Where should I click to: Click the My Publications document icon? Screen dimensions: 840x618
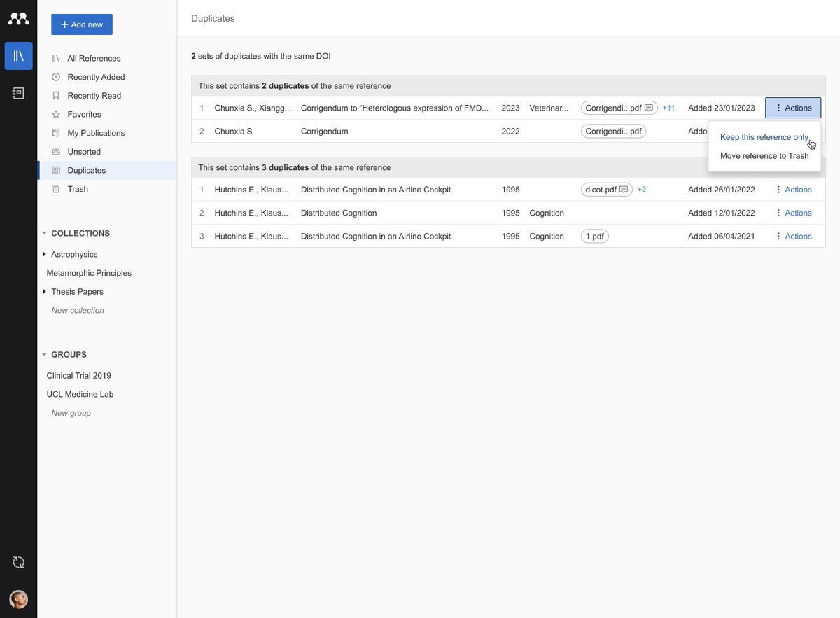coord(56,133)
